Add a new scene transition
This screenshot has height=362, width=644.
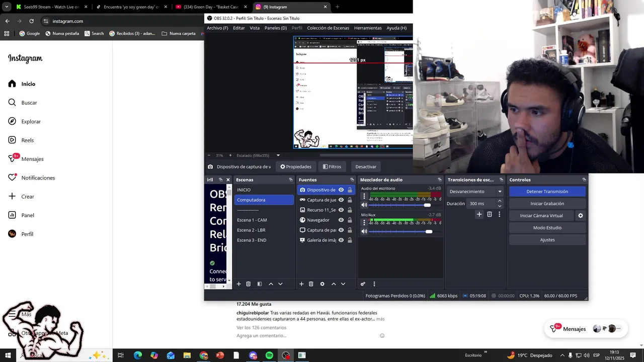pos(479,214)
